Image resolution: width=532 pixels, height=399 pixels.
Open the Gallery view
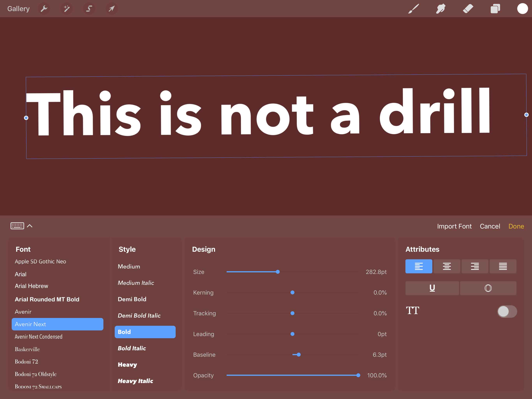18,8
